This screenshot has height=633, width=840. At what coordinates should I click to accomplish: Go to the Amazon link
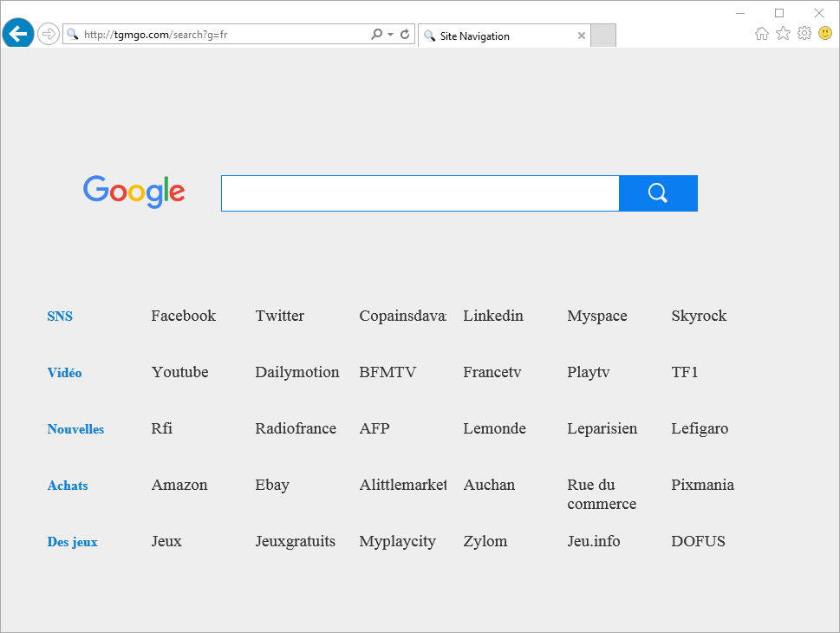(x=179, y=485)
